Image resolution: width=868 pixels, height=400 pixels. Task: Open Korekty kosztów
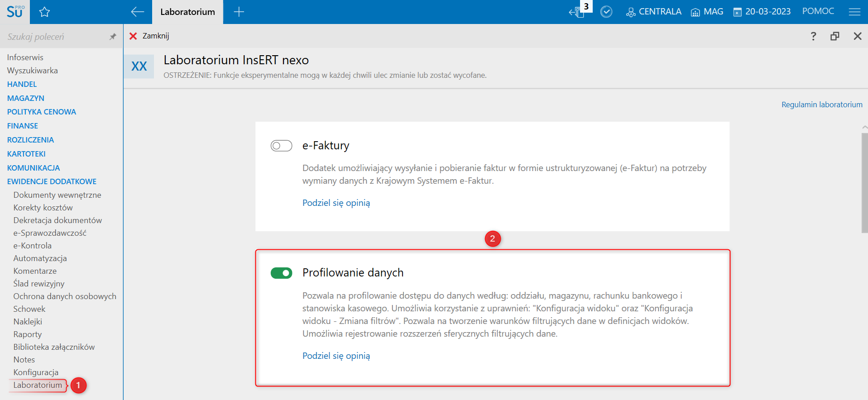43,208
